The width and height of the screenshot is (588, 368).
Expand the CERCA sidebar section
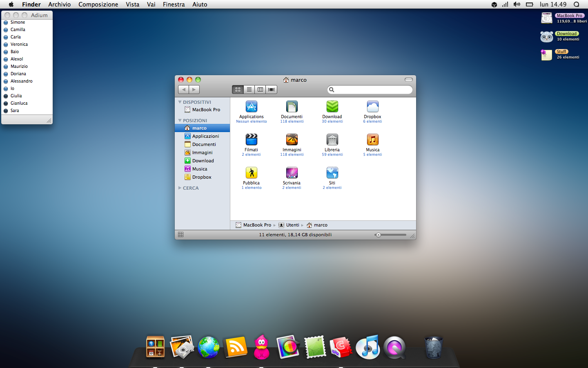pos(180,188)
